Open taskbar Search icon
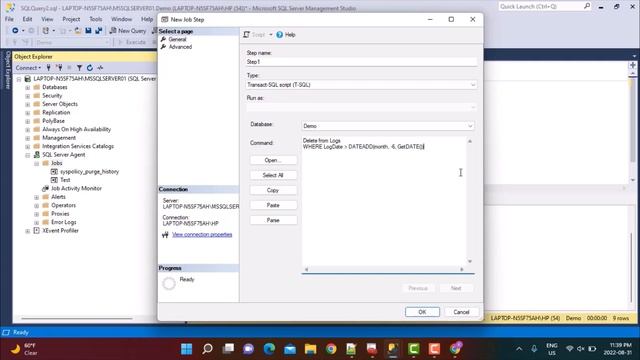The image size is (640, 360). point(207,349)
